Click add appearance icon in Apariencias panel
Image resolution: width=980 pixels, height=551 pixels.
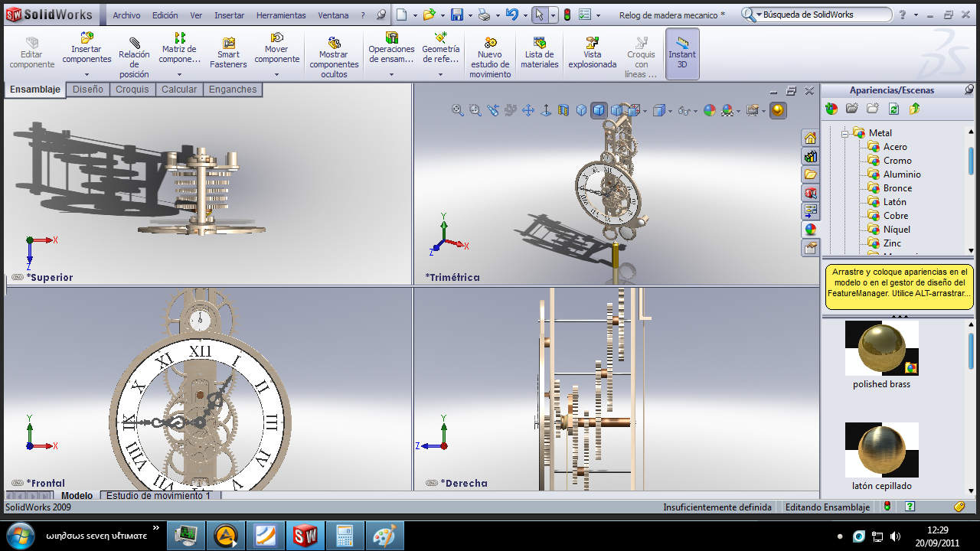(x=831, y=109)
